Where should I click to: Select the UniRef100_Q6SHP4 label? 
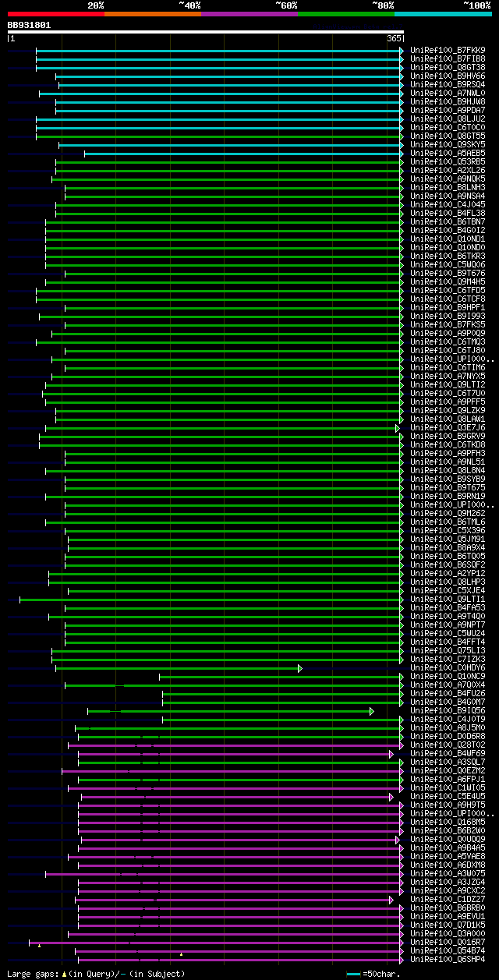tap(448, 960)
